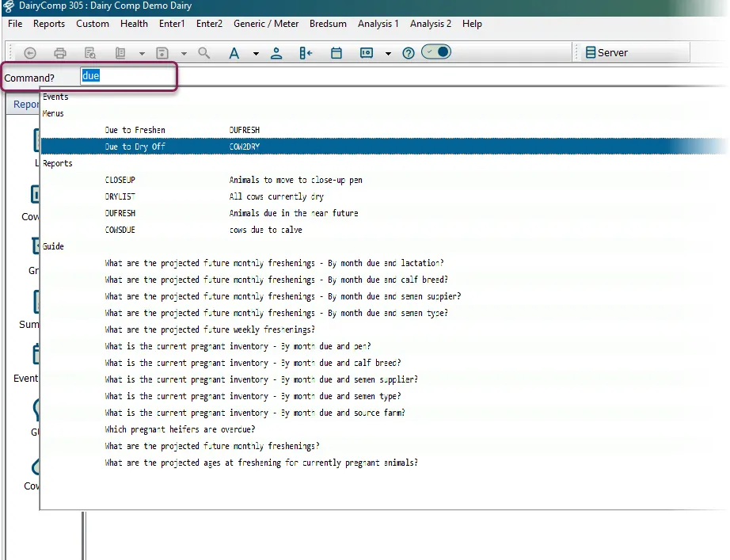
Task: Choose the DRYLIST report suggestion
Action: pyautogui.click(x=383, y=196)
